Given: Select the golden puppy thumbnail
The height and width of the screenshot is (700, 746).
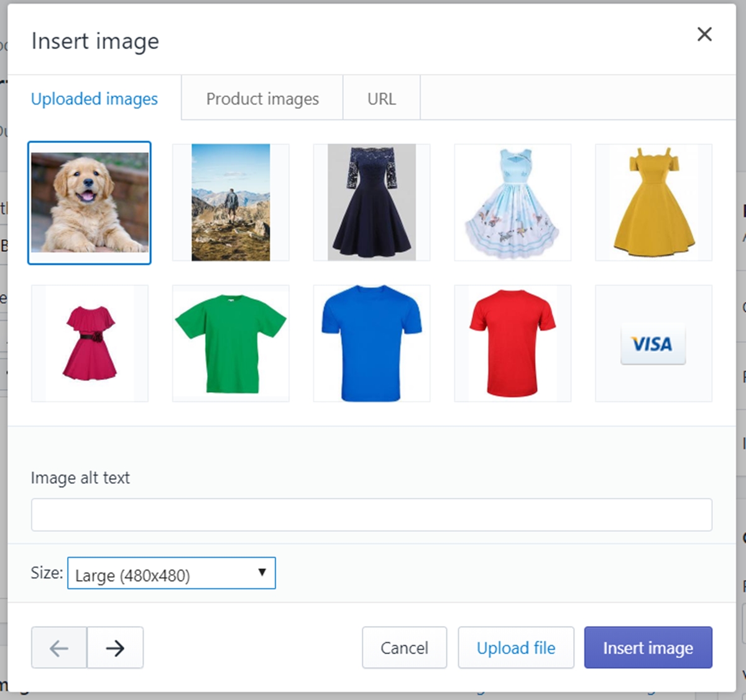Looking at the screenshot, I should tap(90, 203).
